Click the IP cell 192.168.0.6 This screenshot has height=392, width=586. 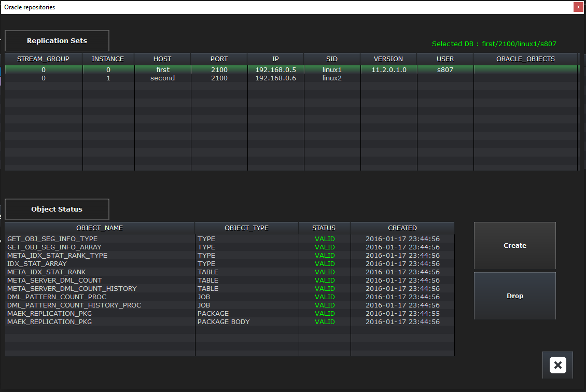pyautogui.click(x=276, y=78)
